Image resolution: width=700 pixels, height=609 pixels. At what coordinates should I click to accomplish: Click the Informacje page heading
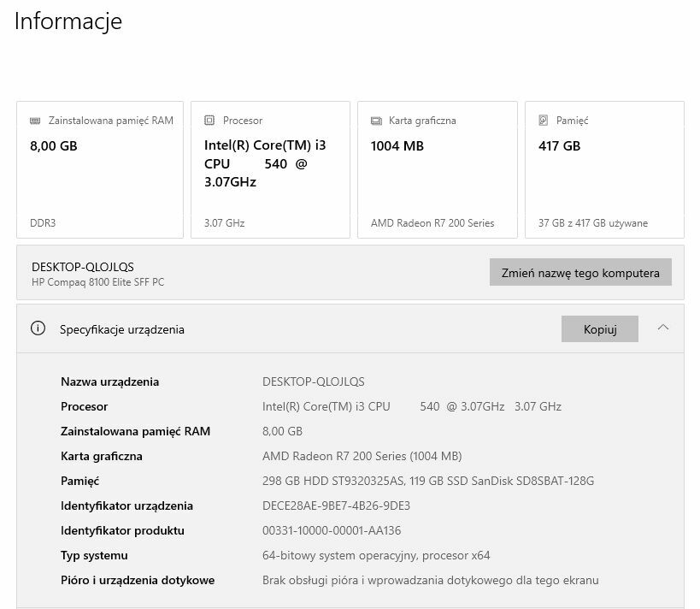click(x=68, y=21)
